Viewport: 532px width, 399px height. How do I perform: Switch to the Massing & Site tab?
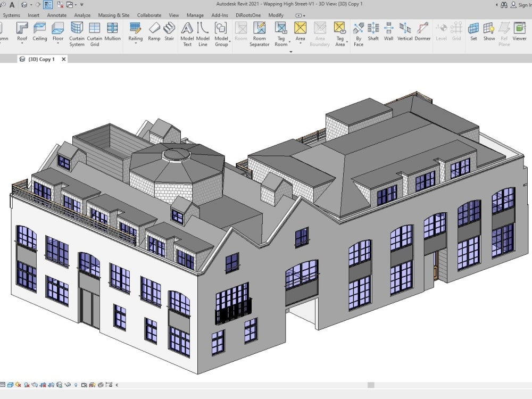114,15
